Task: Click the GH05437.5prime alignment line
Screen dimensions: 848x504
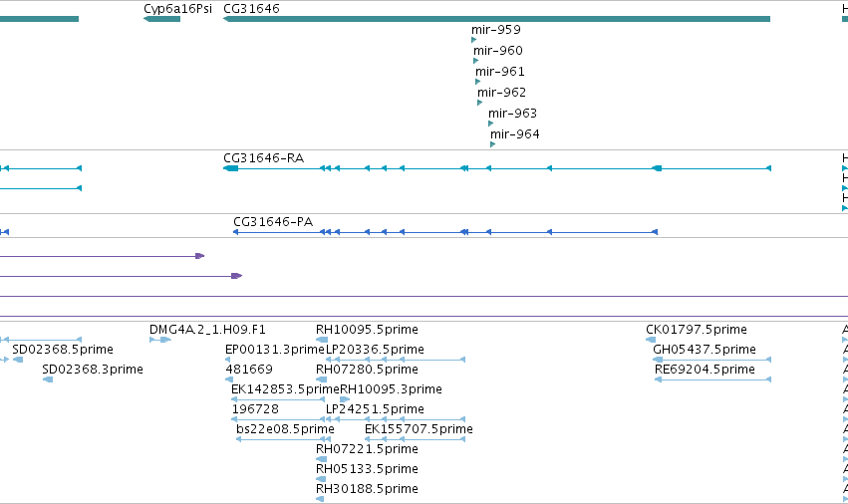Action: 711,360
